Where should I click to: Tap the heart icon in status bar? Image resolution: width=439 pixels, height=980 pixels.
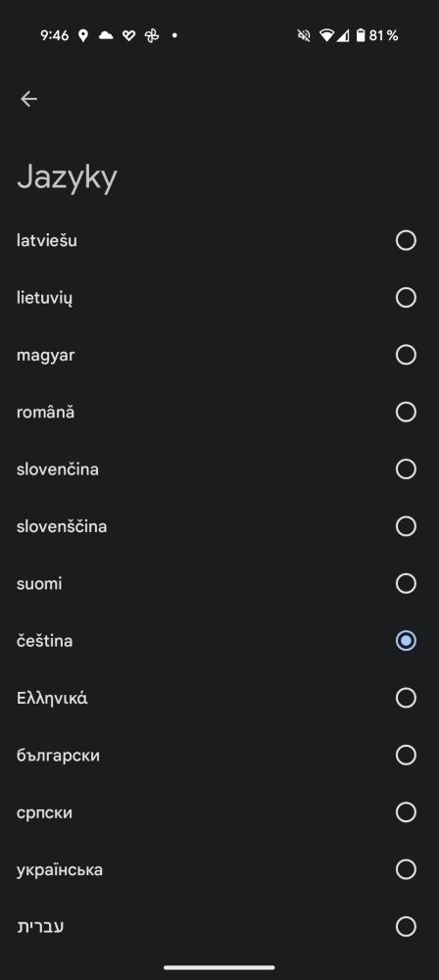[128, 35]
